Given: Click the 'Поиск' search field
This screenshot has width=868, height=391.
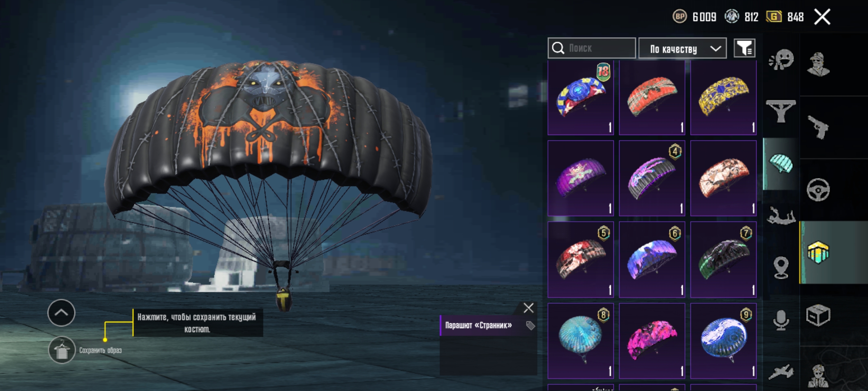Looking at the screenshot, I should click(x=592, y=48).
